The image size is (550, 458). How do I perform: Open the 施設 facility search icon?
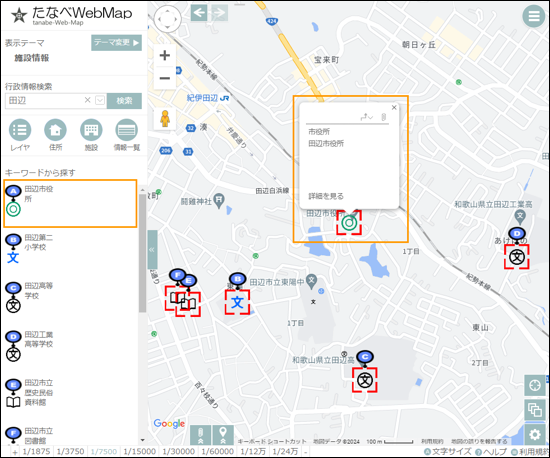(91, 130)
